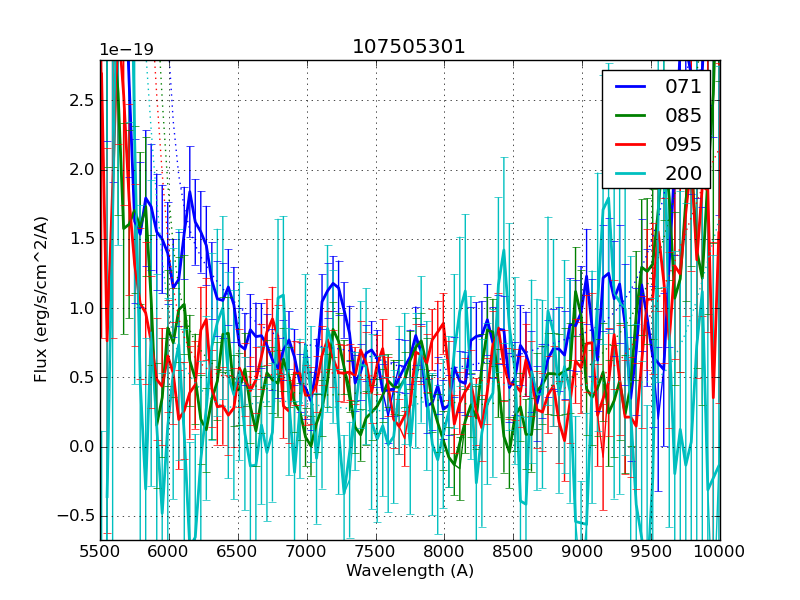Click the red line sample in legend
This screenshot has height=600, width=800.
tap(631, 145)
